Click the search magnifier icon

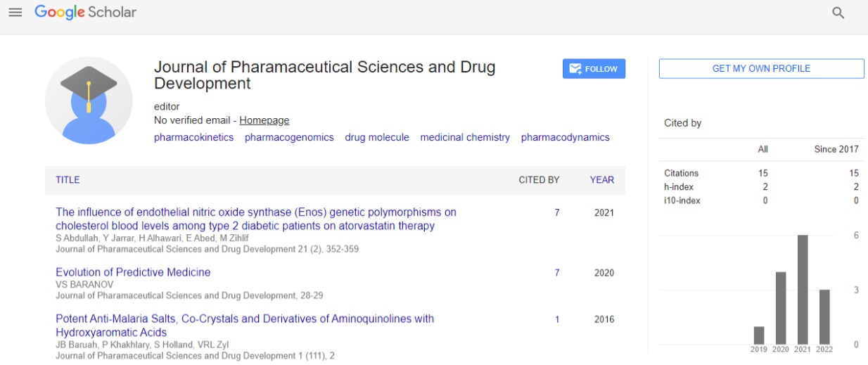[838, 13]
